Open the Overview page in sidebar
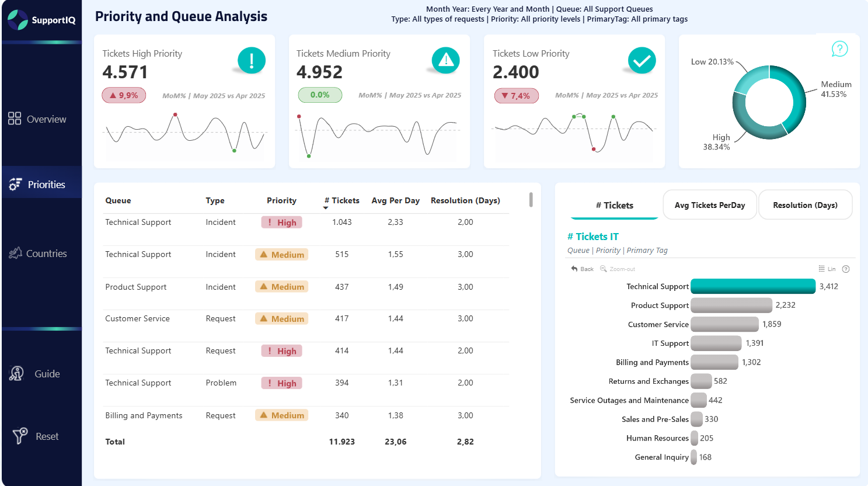The image size is (868, 486). (37, 119)
